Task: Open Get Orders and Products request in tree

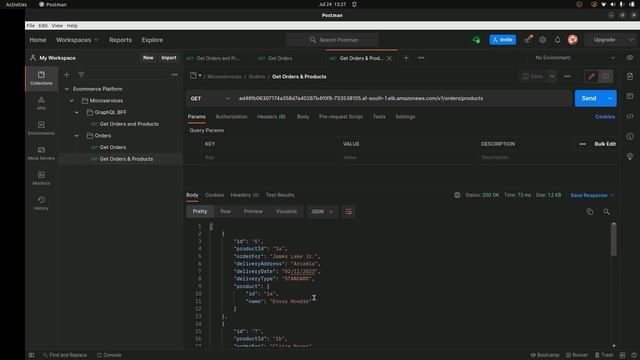Action: click(129, 124)
